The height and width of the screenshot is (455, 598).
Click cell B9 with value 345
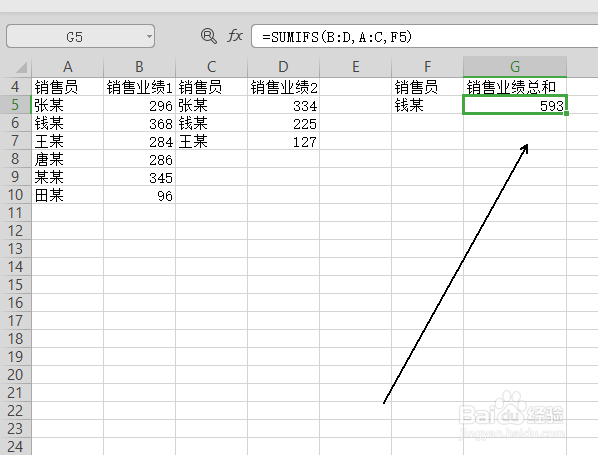140,177
